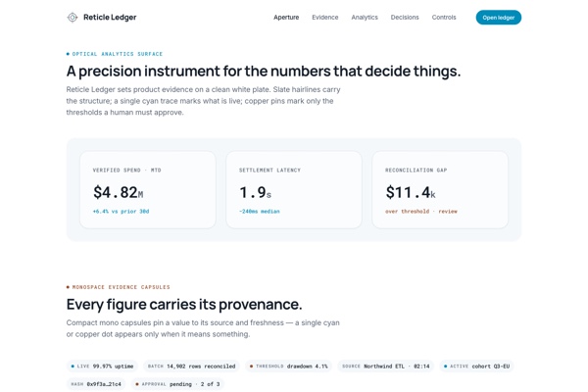
Task: Click the LIVE 99.97% uptime capsule
Action: [102, 367]
